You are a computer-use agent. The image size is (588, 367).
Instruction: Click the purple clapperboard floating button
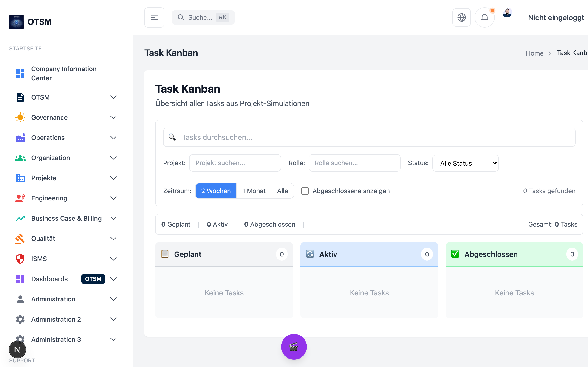(x=294, y=347)
